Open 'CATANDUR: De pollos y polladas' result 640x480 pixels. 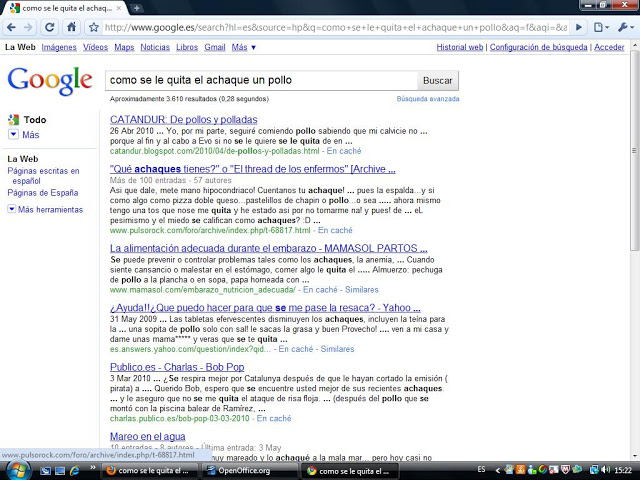183,120
